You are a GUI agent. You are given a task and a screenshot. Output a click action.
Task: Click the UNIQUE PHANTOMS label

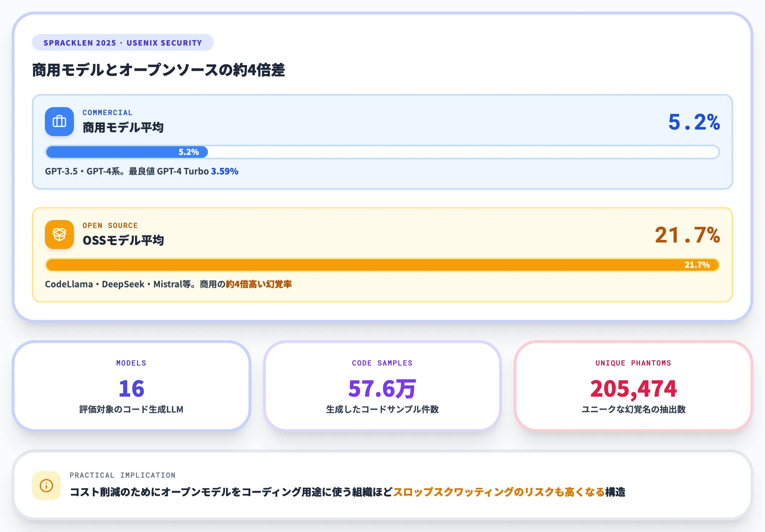(x=634, y=363)
